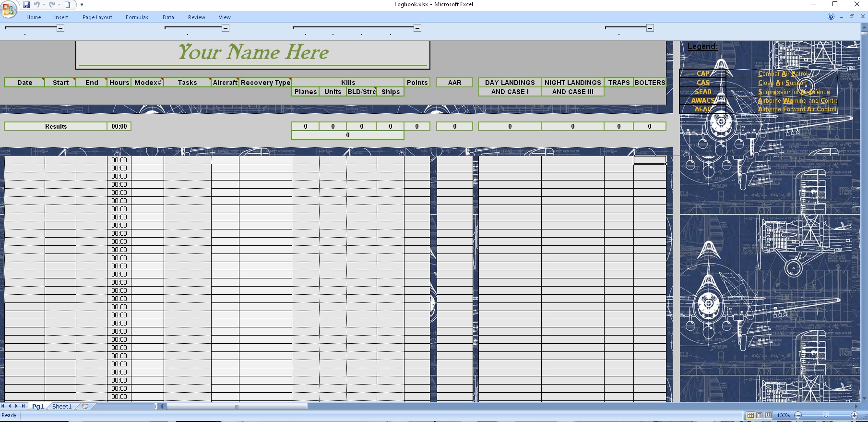868x422 pixels.
Task: Switch to the Sheet1 worksheet tab
Action: click(x=62, y=406)
